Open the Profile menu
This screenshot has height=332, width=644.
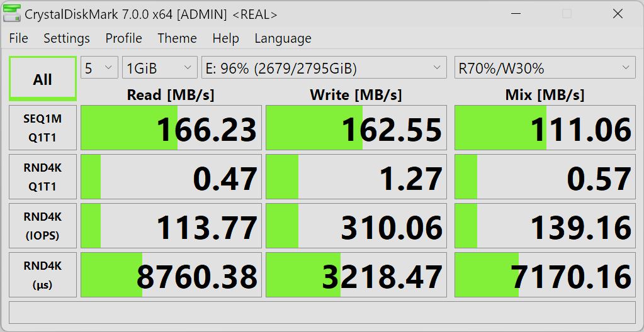coord(123,38)
